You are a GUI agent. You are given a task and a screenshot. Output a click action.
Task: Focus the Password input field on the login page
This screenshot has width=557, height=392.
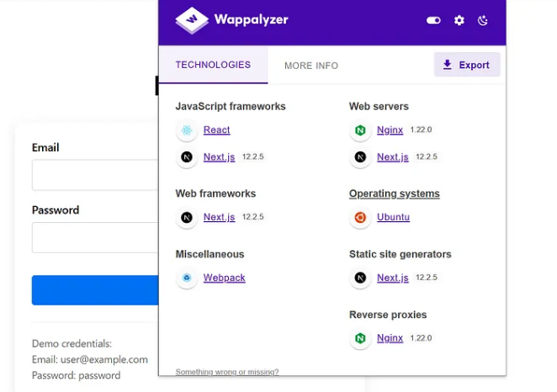pos(95,237)
